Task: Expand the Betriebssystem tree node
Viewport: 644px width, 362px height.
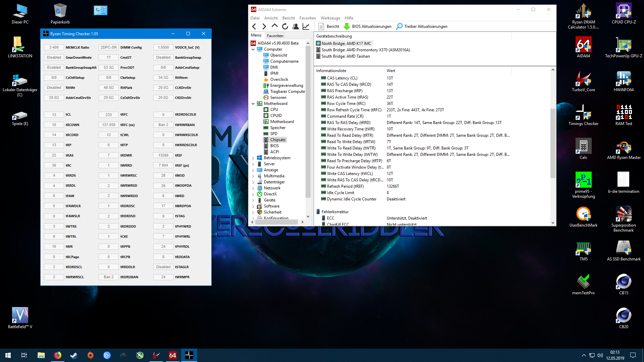Action: [x=253, y=158]
